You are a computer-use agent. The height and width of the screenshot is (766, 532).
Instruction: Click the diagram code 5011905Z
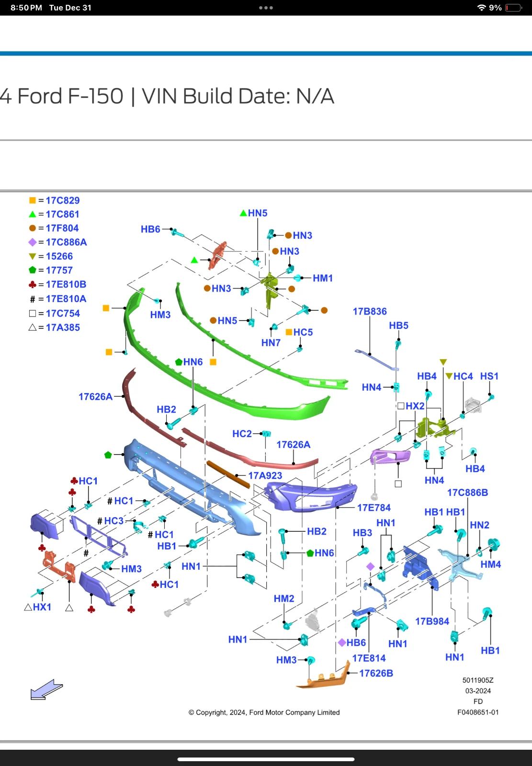(478, 680)
